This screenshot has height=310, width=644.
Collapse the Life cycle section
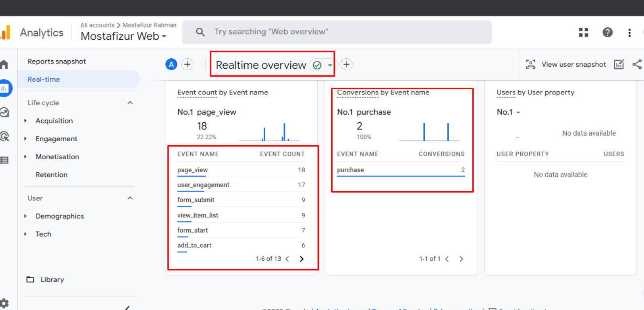130,103
